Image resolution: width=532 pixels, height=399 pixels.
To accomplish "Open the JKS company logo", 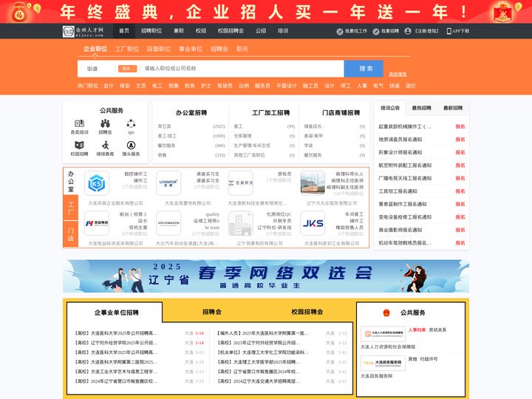I will [x=313, y=223].
